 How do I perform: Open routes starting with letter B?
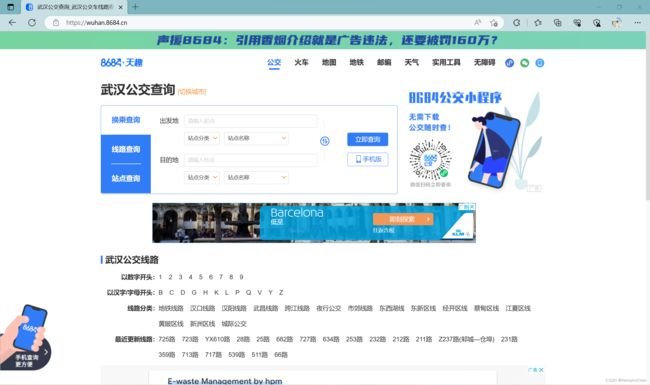(x=161, y=293)
